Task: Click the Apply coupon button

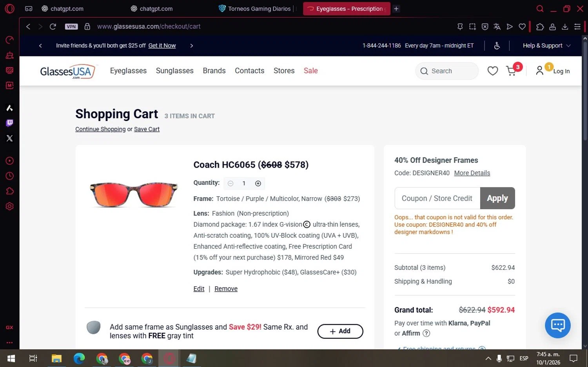Action: click(497, 198)
